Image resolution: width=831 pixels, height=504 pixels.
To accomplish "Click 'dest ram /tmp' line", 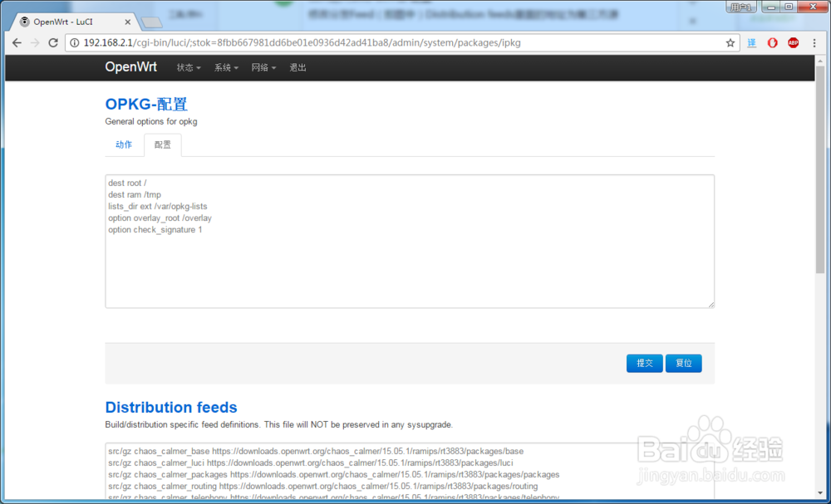I will coord(135,195).
